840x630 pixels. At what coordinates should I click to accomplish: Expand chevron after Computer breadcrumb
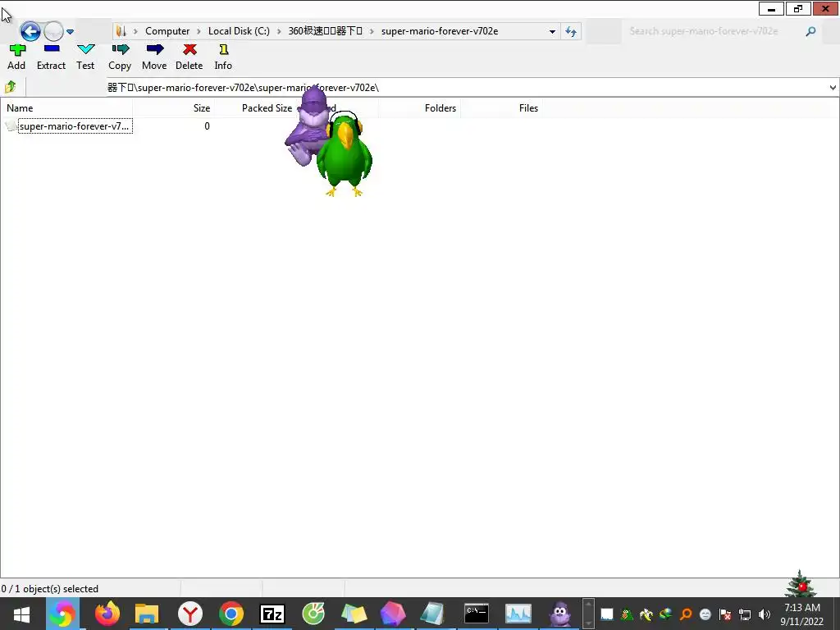(199, 32)
